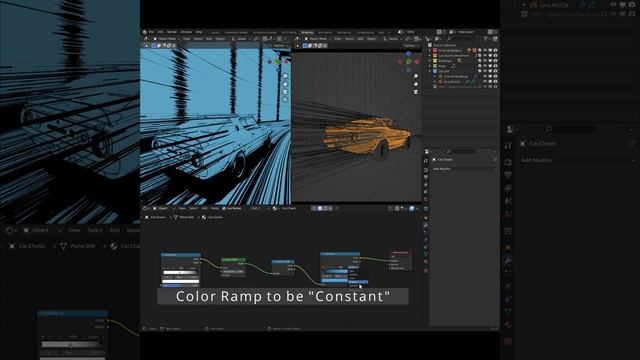Open the Tool properties tab icon
The image size is (640, 360).
(x=426, y=161)
